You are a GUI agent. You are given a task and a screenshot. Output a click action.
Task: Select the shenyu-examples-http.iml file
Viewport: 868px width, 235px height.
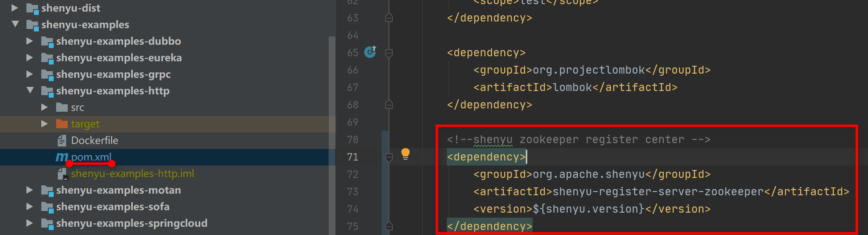coord(132,174)
